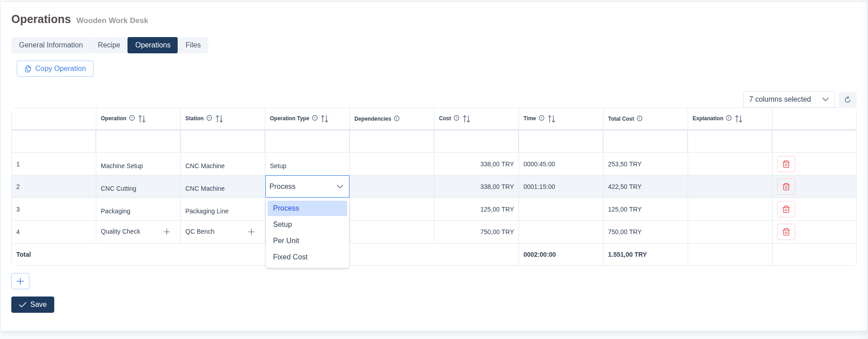Delete the CNC Cutting operation row
This screenshot has height=339, width=868.
[x=786, y=187]
